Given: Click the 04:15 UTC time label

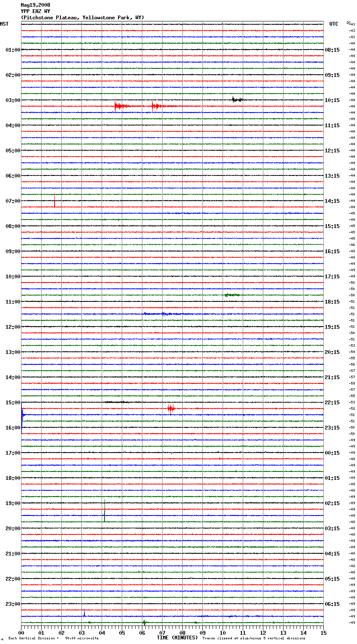Looking at the screenshot, I should 332,554.
